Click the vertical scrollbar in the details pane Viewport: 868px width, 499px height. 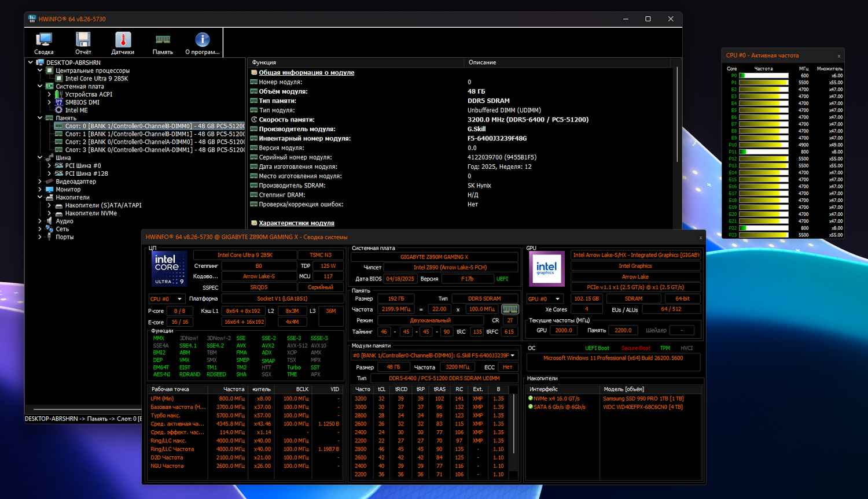click(x=677, y=116)
